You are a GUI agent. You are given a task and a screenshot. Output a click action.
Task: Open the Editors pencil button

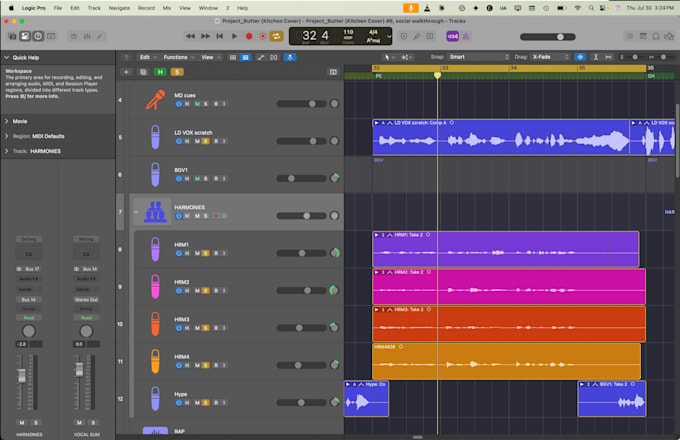tap(100, 36)
